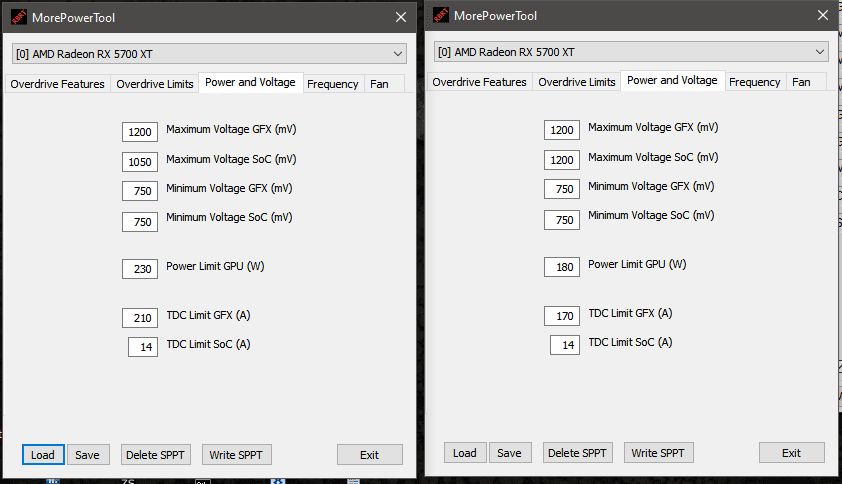Close the right MorePowerTool window
Image resolution: width=842 pixels, height=484 pixels.
pos(823,15)
